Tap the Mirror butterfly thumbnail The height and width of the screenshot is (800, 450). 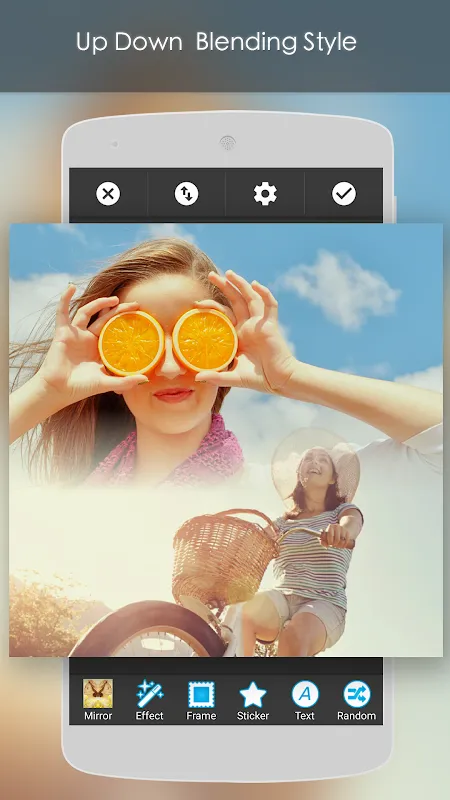pos(98,693)
